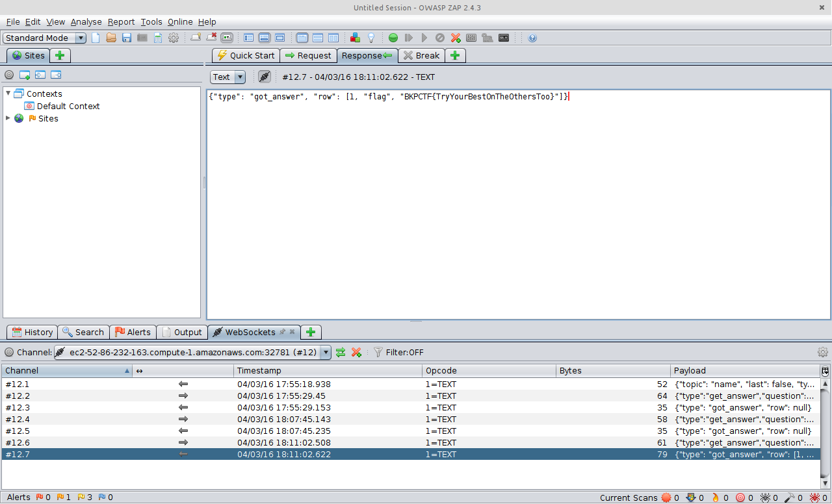832x504 pixels.
Task: Switch to the Break tab
Action: (421, 55)
